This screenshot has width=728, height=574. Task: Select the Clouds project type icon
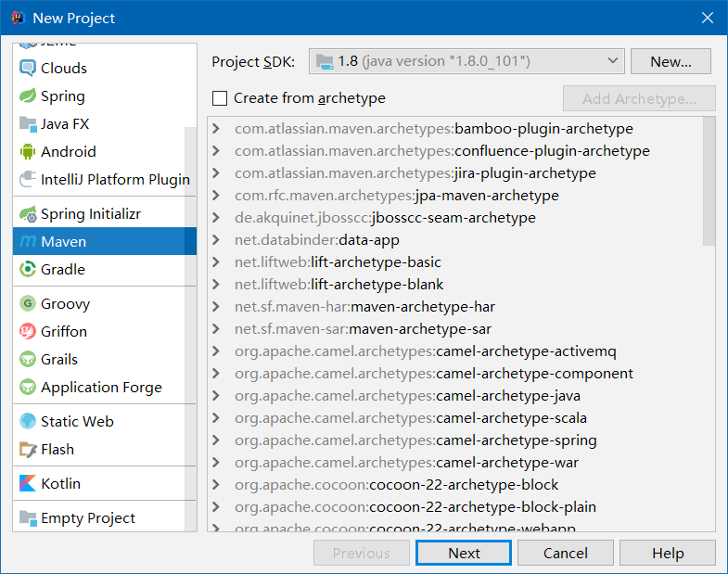coord(28,69)
